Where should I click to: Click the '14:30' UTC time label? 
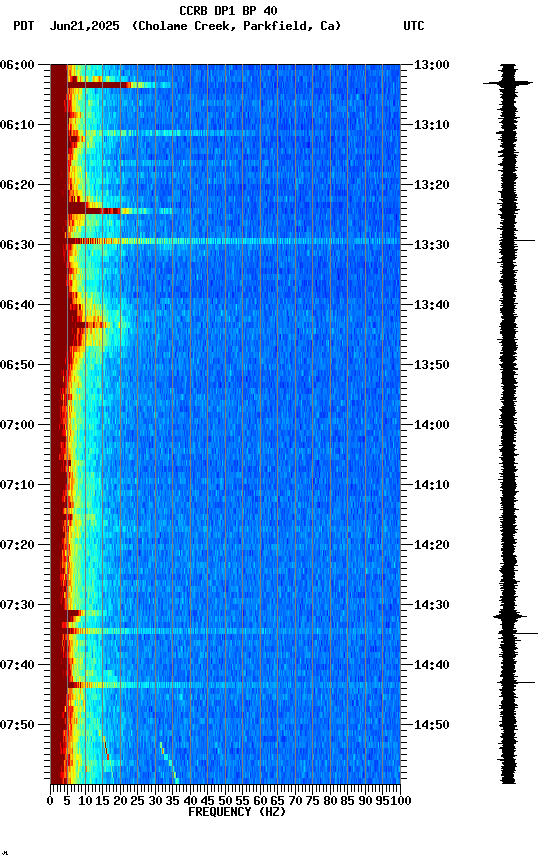click(x=432, y=605)
